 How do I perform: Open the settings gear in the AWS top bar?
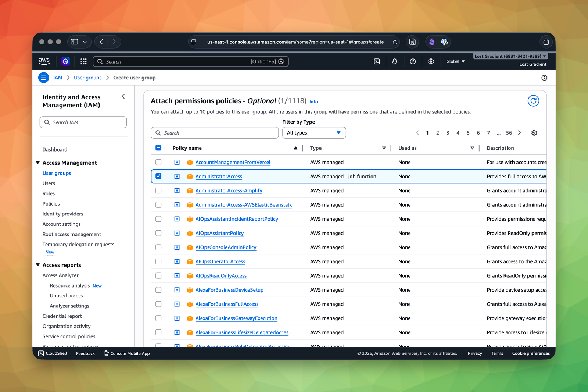tap(431, 61)
